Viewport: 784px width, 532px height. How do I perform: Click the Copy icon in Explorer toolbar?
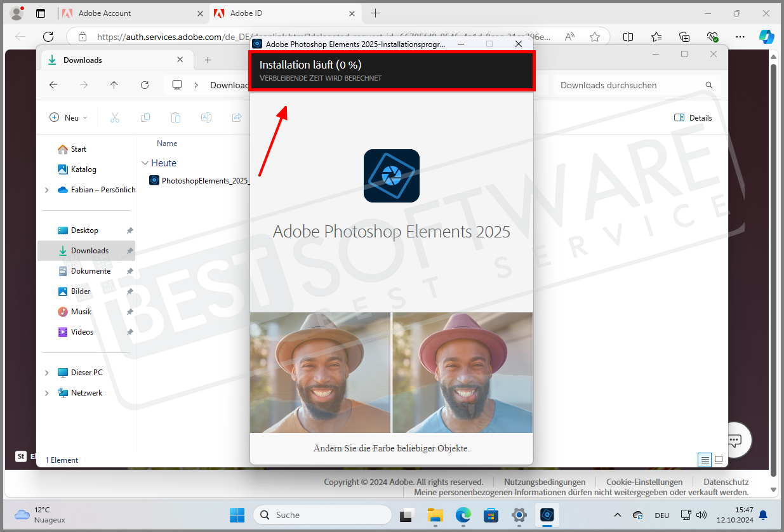[145, 117]
